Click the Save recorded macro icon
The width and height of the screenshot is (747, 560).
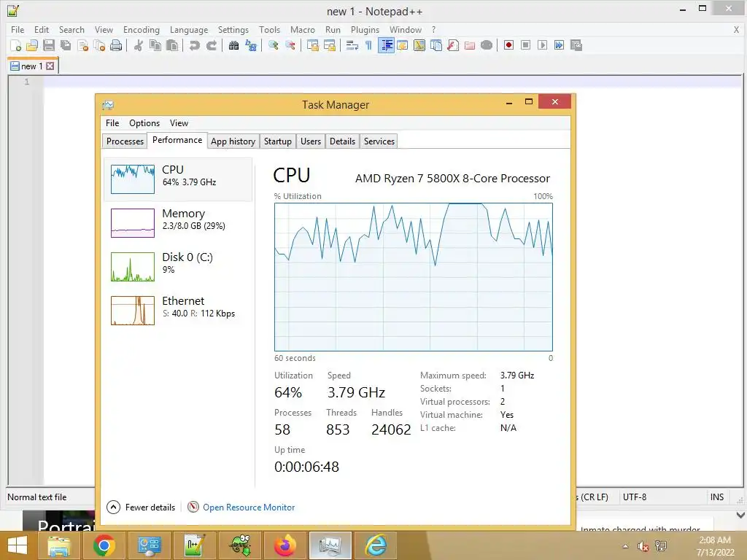[576, 45]
